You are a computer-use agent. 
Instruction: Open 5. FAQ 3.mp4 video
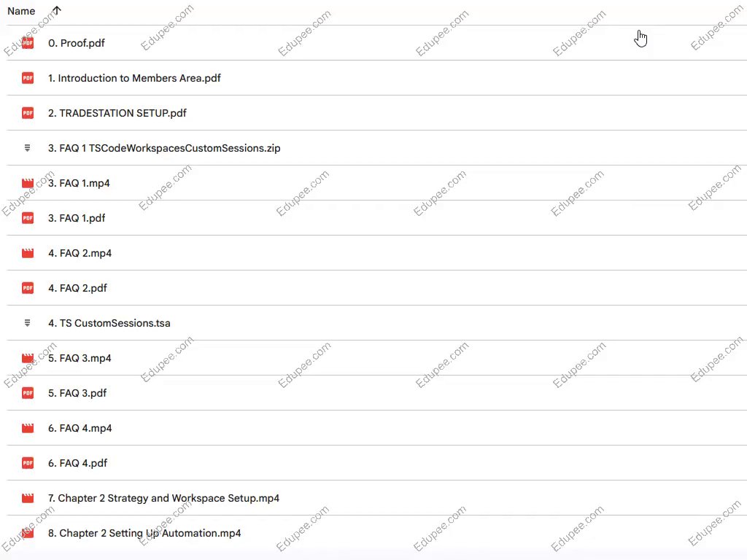click(x=80, y=358)
